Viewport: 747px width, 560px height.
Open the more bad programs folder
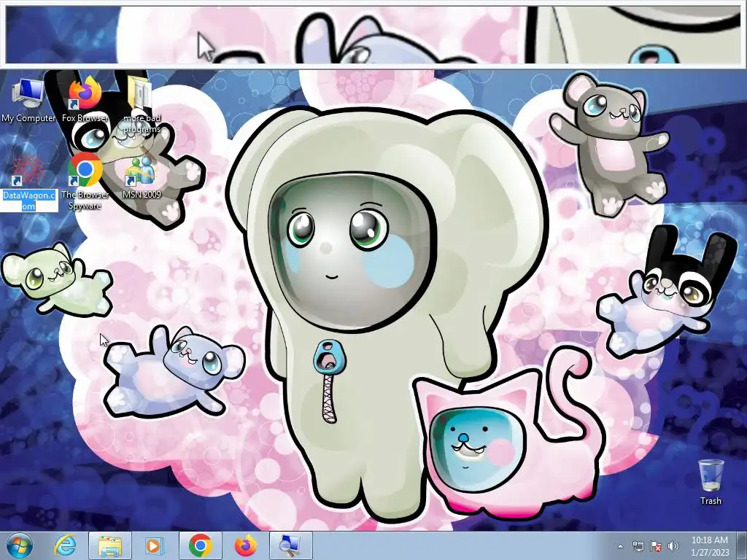[142, 106]
